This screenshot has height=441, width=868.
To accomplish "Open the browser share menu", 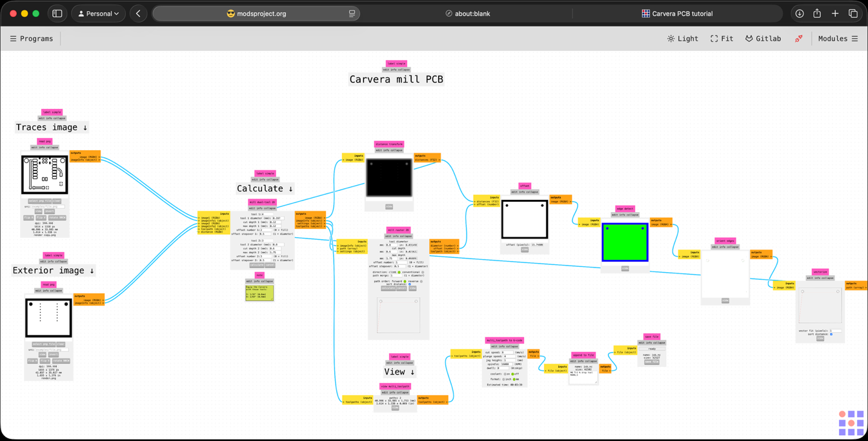I will [x=817, y=14].
